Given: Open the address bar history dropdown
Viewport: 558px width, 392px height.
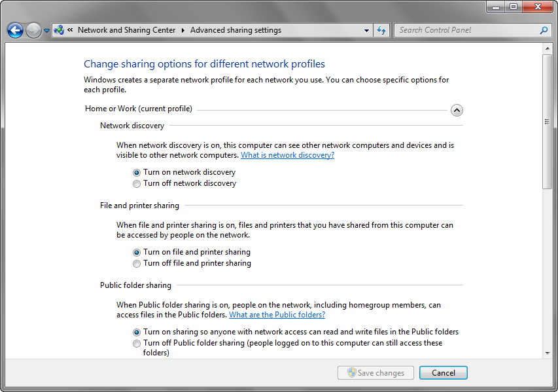Looking at the screenshot, I should click(x=366, y=31).
